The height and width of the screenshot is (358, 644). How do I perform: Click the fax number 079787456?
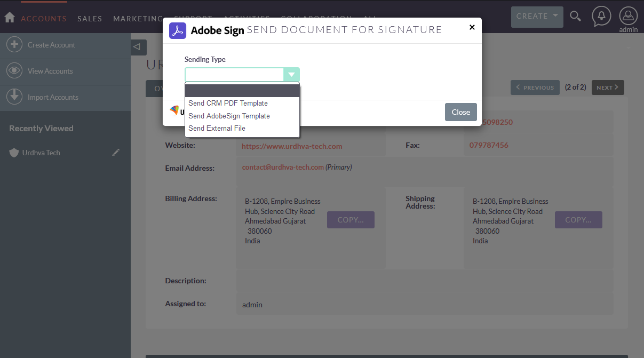click(x=489, y=145)
